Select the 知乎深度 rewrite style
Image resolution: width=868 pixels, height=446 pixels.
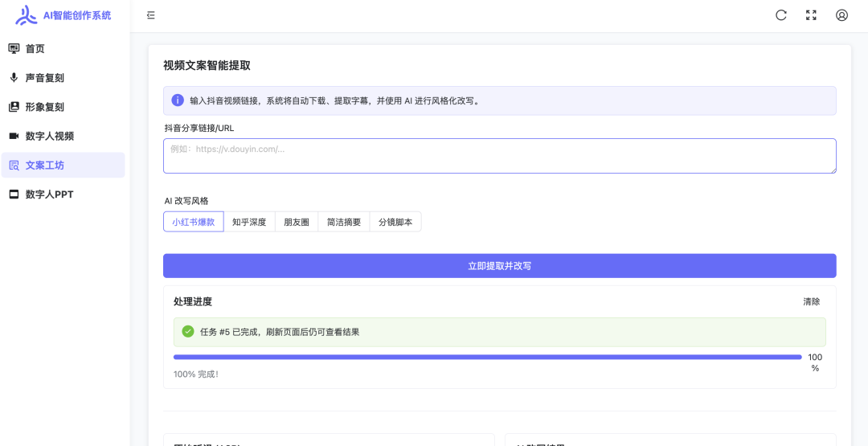tap(249, 222)
